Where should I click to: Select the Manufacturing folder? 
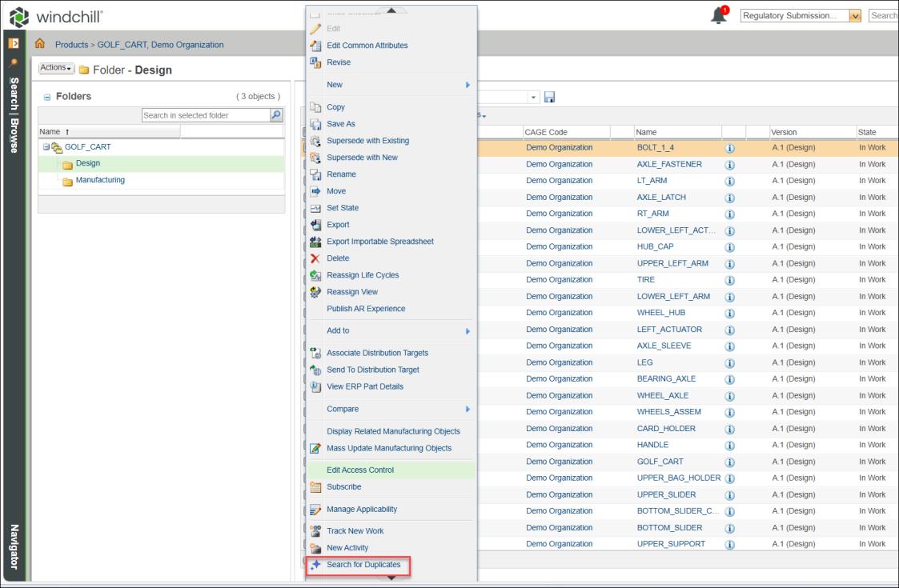(100, 180)
